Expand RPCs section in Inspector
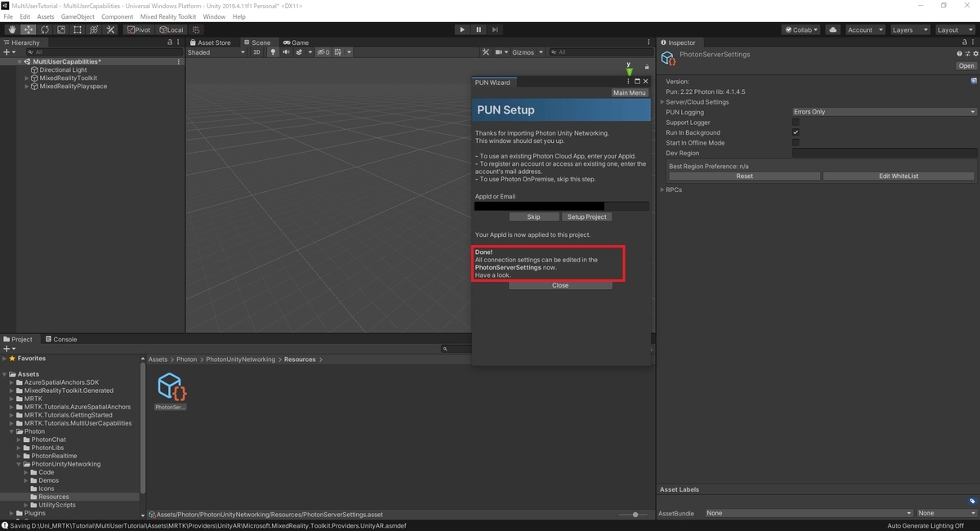The width and height of the screenshot is (980, 531). 662,190
